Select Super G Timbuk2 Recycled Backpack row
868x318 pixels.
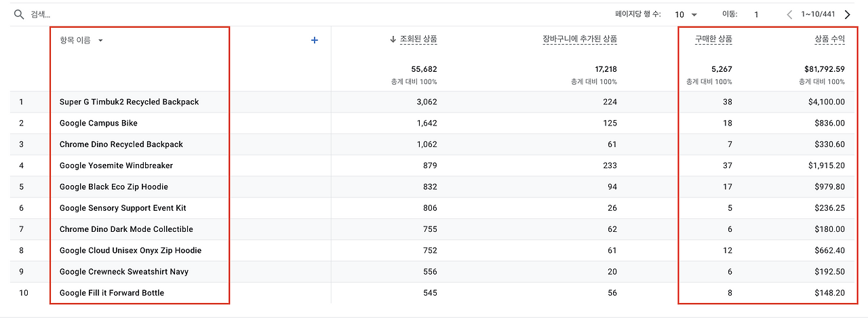[433, 102]
